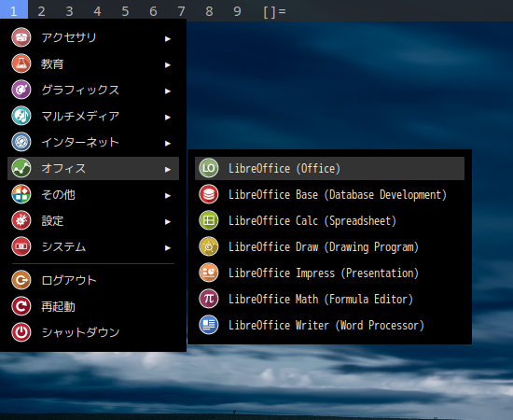Click the インターネット globe icon
Image resolution: width=513 pixels, height=420 pixels.
(21, 142)
